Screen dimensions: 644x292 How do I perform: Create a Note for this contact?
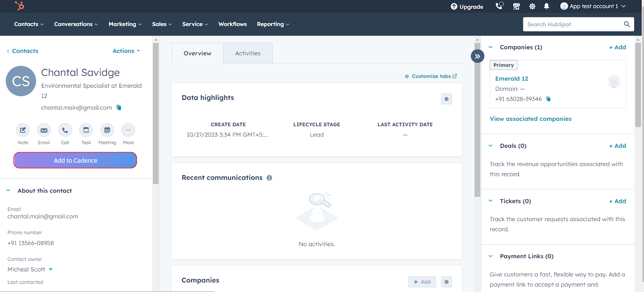(23, 130)
